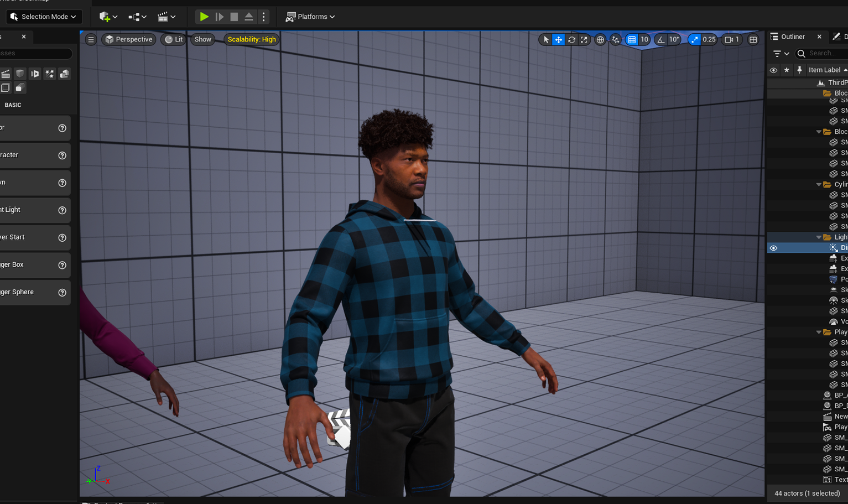The width and height of the screenshot is (848, 504).
Task: Open the Lit view mode menu
Action: (174, 39)
